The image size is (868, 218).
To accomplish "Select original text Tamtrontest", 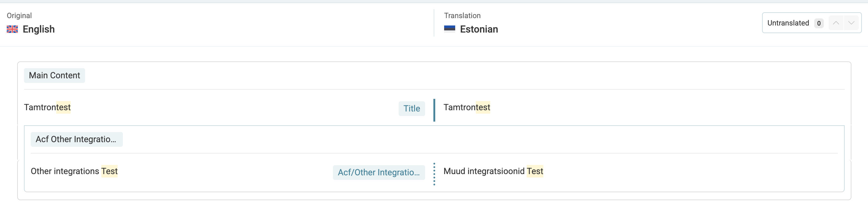I will (47, 107).
